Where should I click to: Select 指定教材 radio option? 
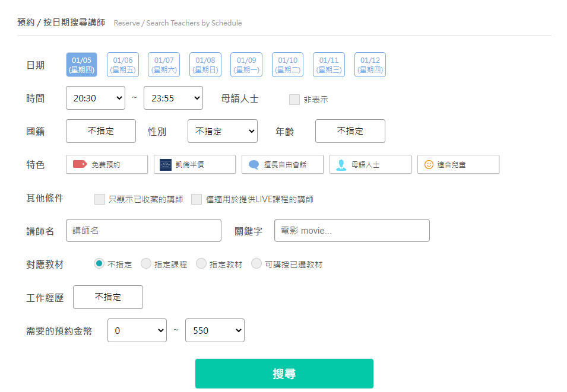tap(201, 264)
